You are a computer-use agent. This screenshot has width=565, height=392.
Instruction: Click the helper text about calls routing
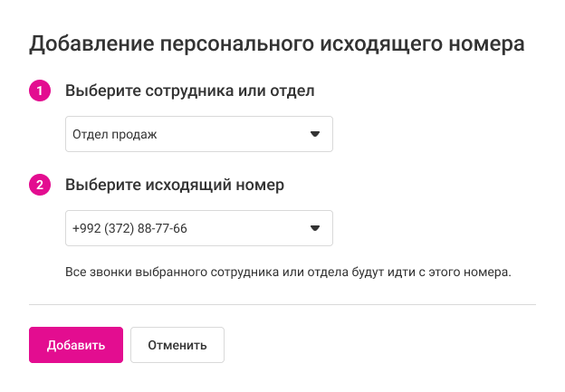[289, 271]
